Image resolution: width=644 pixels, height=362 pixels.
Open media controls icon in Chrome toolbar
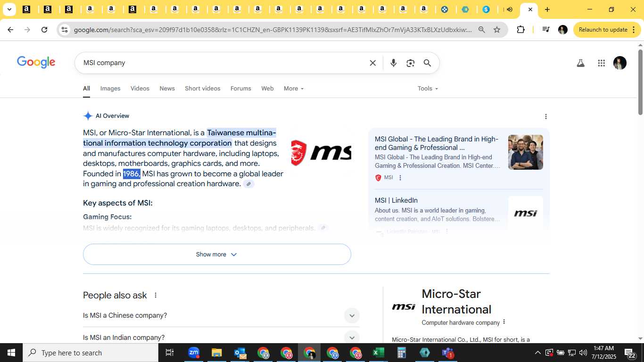[546, 30]
